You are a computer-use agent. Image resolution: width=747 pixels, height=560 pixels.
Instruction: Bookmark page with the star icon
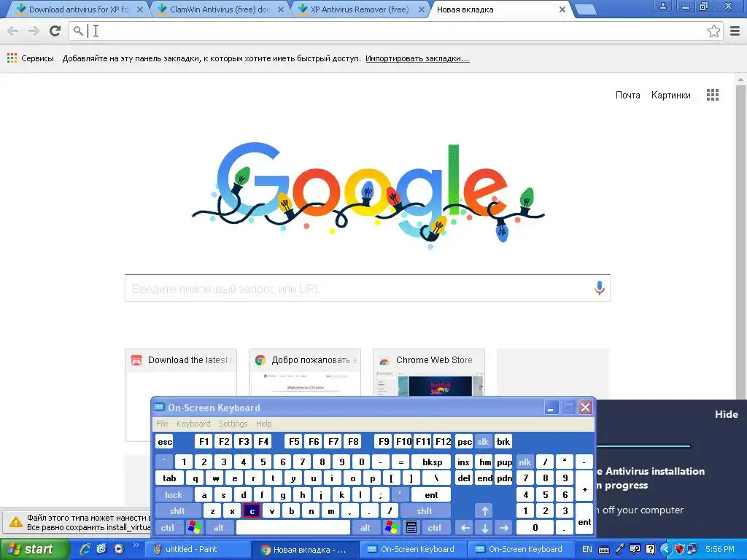(713, 31)
